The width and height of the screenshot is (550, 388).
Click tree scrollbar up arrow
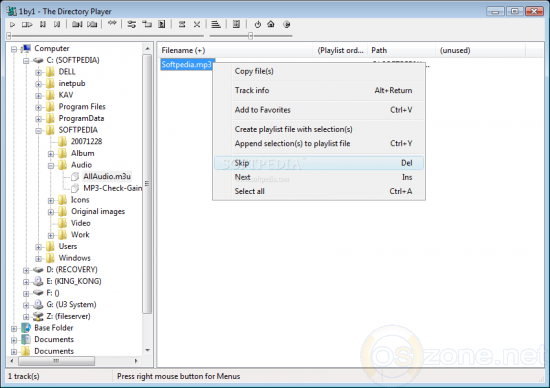[x=147, y=48]
